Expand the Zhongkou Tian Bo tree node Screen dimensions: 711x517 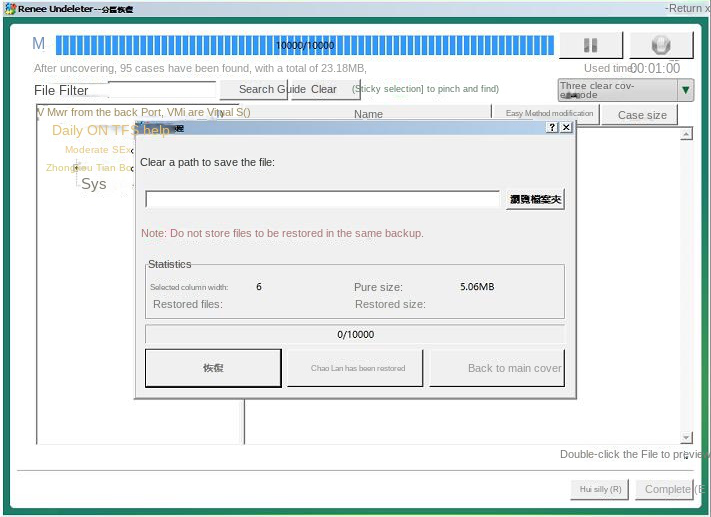[x=77, y=168]
